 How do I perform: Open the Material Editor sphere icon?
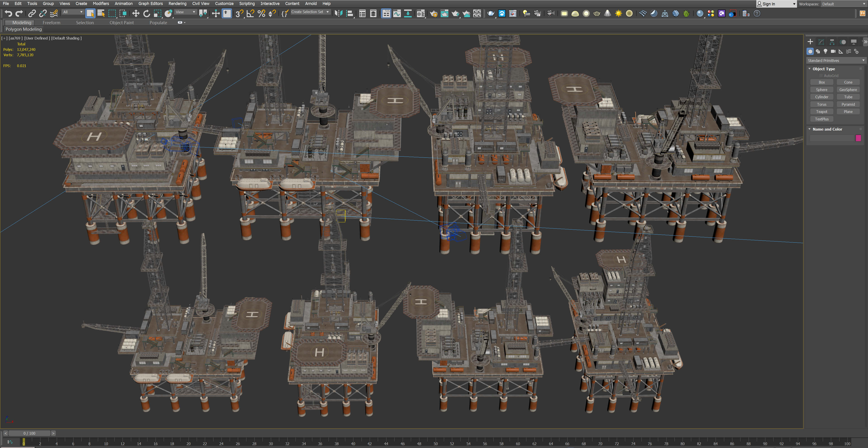[700, 14]
